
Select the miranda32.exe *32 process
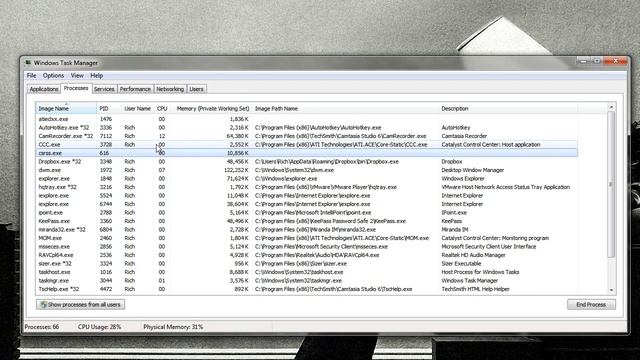coord(307,230)
